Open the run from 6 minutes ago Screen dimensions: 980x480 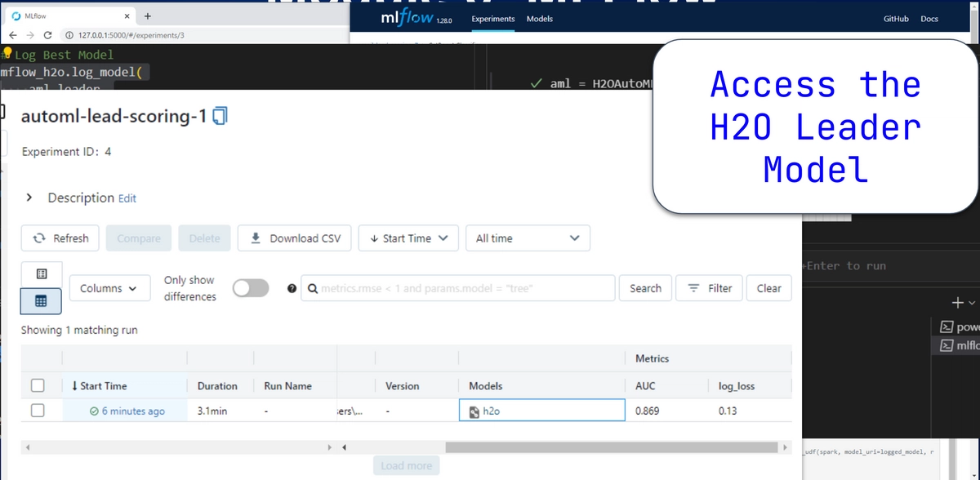click(x=133, y=411)
